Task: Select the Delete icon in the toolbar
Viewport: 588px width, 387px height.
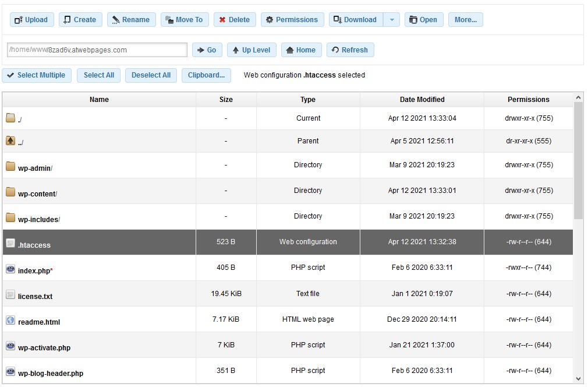Action: click(x=222, y=19)
